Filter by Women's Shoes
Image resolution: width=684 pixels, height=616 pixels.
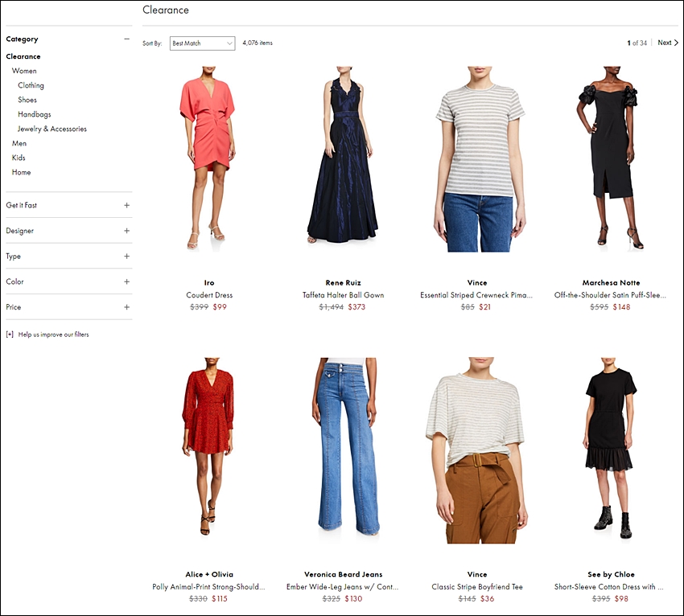tap(27, 100)
